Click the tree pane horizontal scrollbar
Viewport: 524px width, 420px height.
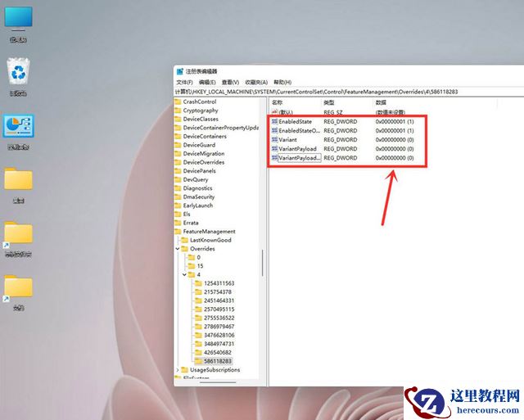point(218,382)
